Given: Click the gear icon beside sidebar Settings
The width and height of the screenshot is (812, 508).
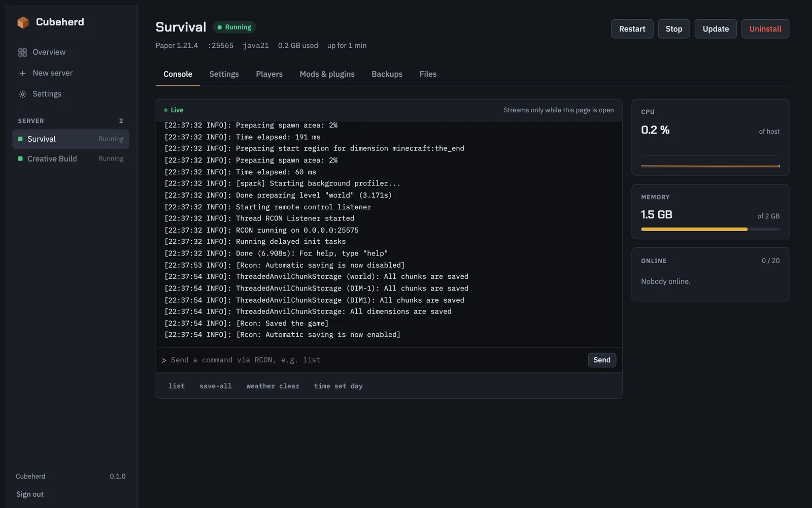Looking at the screenshot, I should click(x=22, y=94).
